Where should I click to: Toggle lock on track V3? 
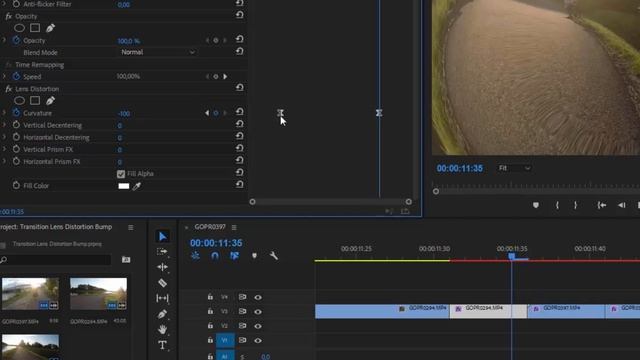click(x=210, y=311)
